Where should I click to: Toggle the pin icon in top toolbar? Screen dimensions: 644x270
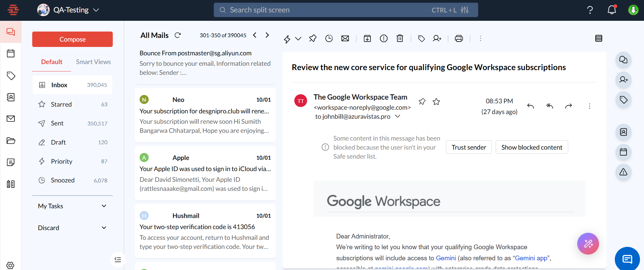[312, 39]
